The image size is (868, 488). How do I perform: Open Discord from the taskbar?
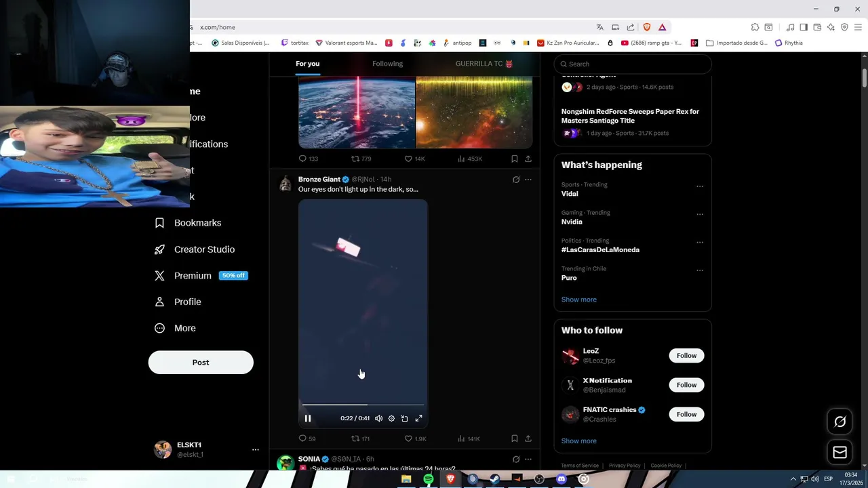click(x=561, y=479)
